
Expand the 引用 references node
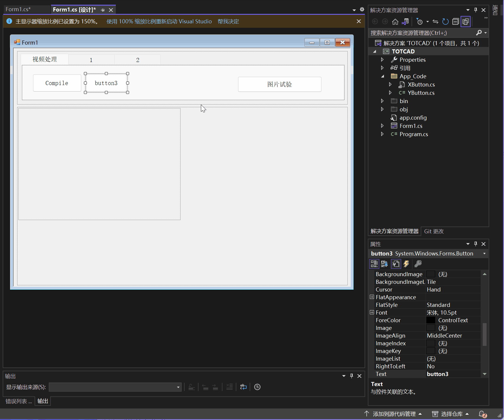click(382, 68)
